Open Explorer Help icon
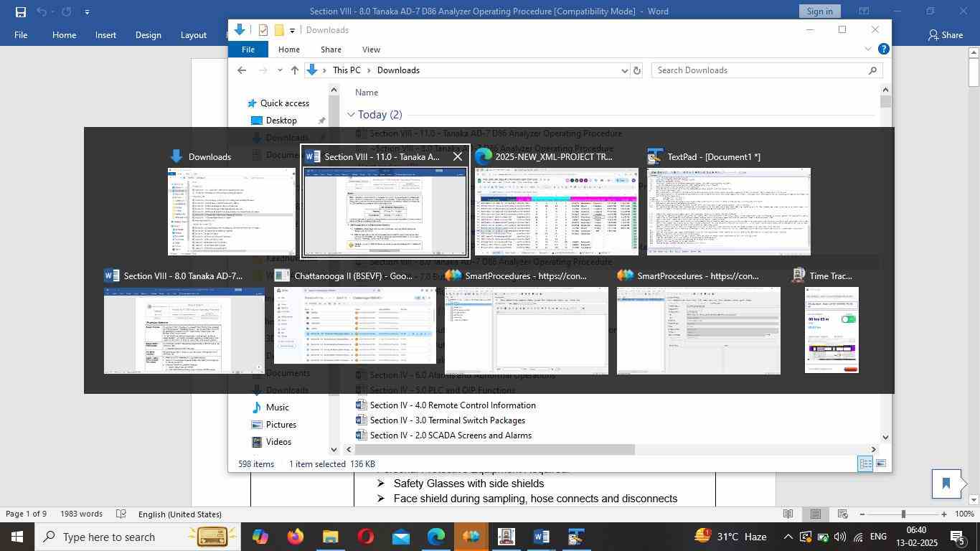This screenshot has width=980, height=551. pos(884,50)
